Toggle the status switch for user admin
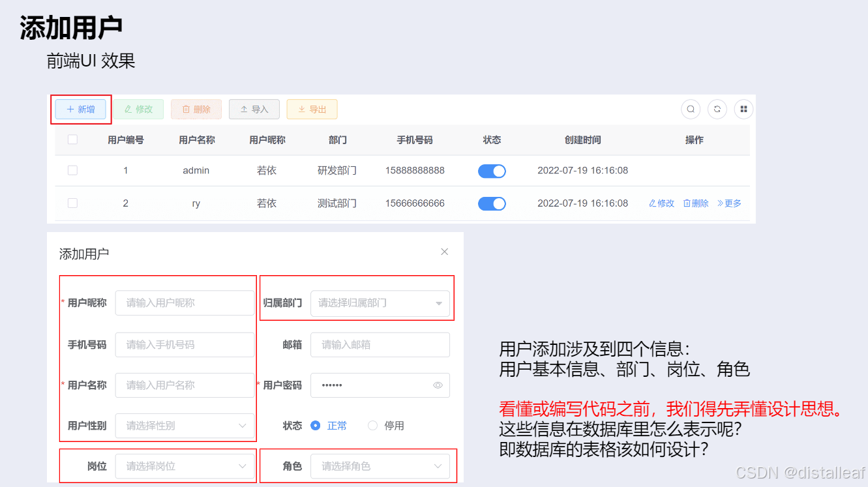 [492, 171]
